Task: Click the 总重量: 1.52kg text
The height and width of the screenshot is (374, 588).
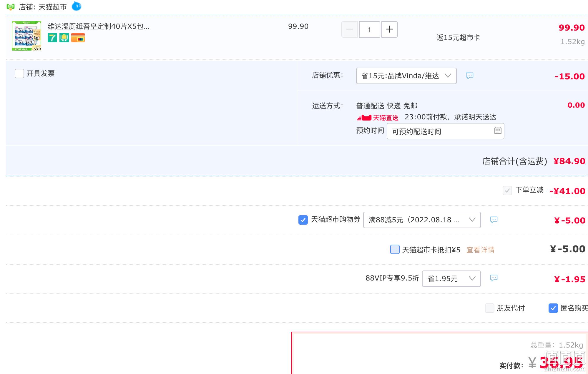Action: coord(557,345)
